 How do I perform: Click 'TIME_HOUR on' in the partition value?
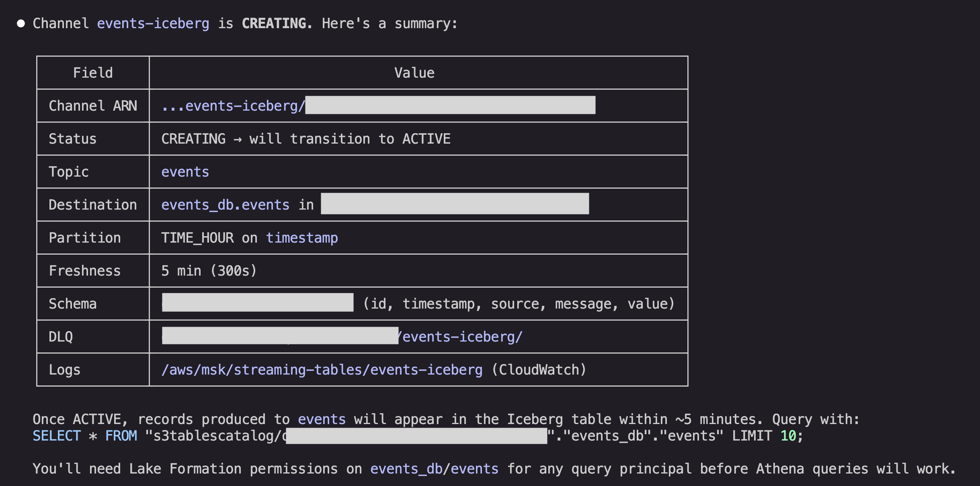click(209, 238)
